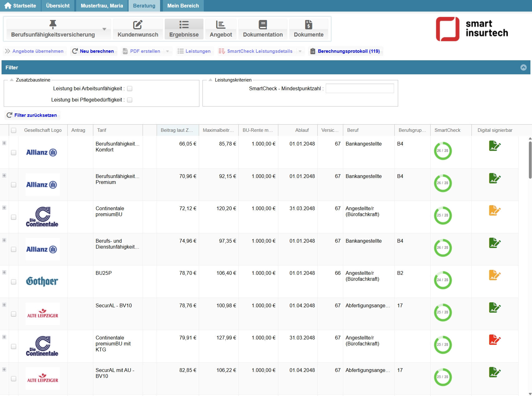This screenshot has width=532, height=396.
Task: Collapse the Filter panel
Action: [x=523, y=67]
